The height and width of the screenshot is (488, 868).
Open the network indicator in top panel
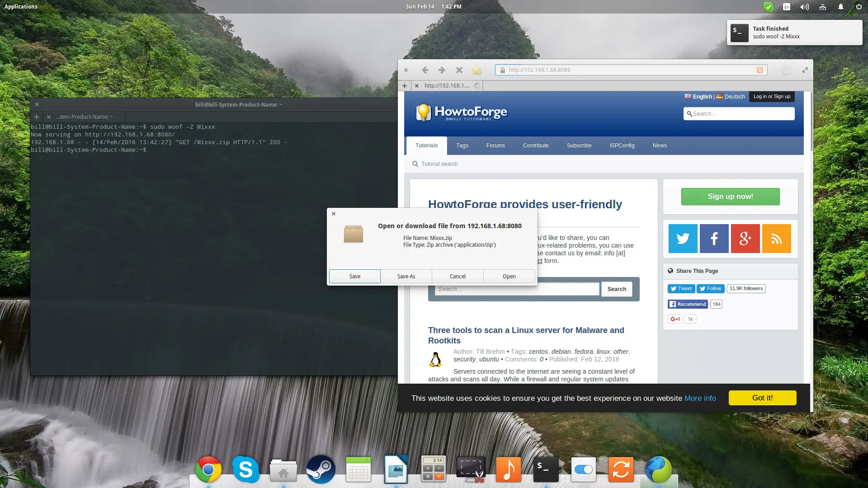822,7
